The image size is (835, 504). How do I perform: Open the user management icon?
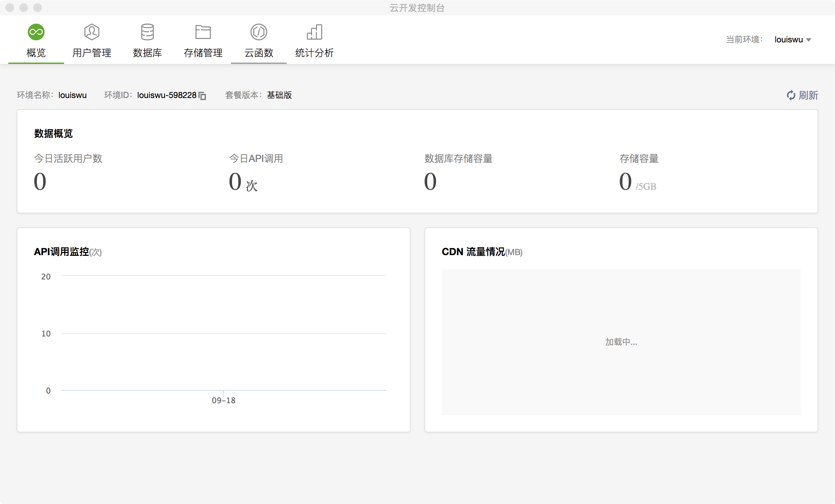92,32
